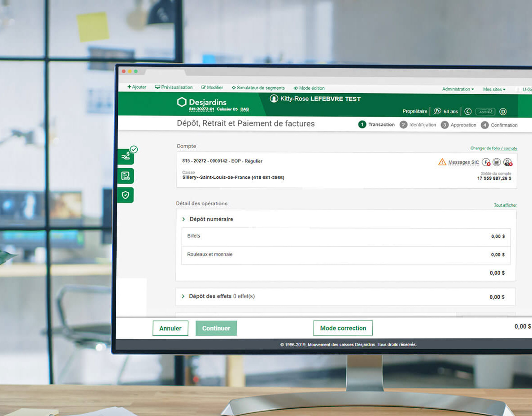Click the AccèsD badge
Image resolution: width=532 pixels, height=416 pixels.
pos(485,112)
